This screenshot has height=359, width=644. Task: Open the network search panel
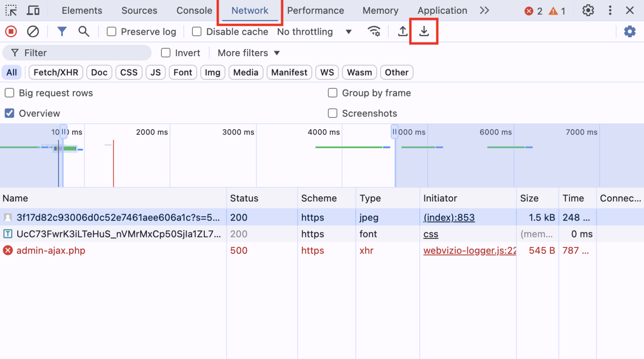[83, 31]
